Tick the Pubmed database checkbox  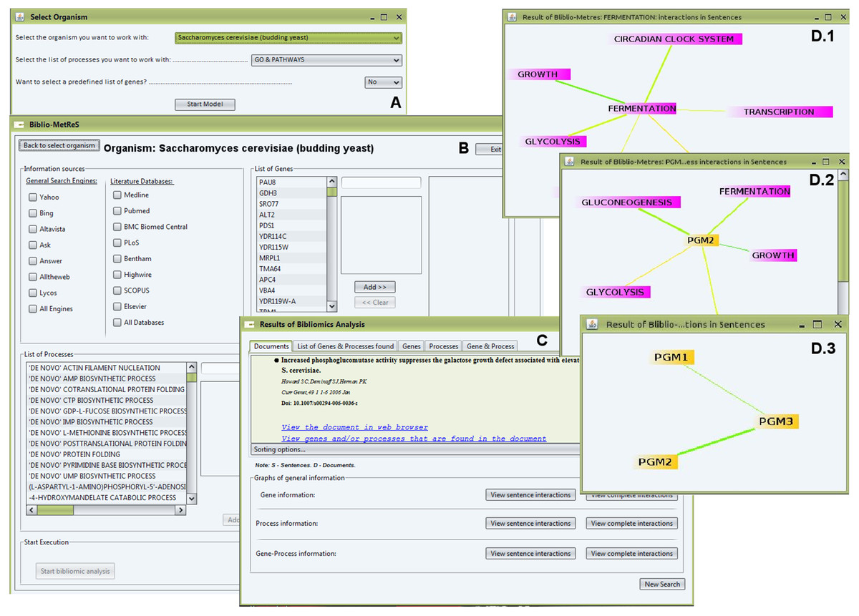tap(117, 211)
